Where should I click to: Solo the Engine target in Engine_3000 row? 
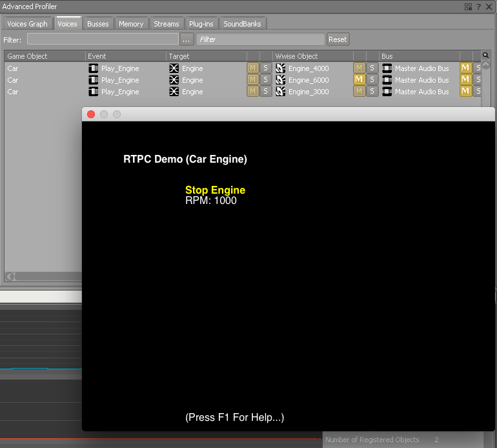[266, 91]
